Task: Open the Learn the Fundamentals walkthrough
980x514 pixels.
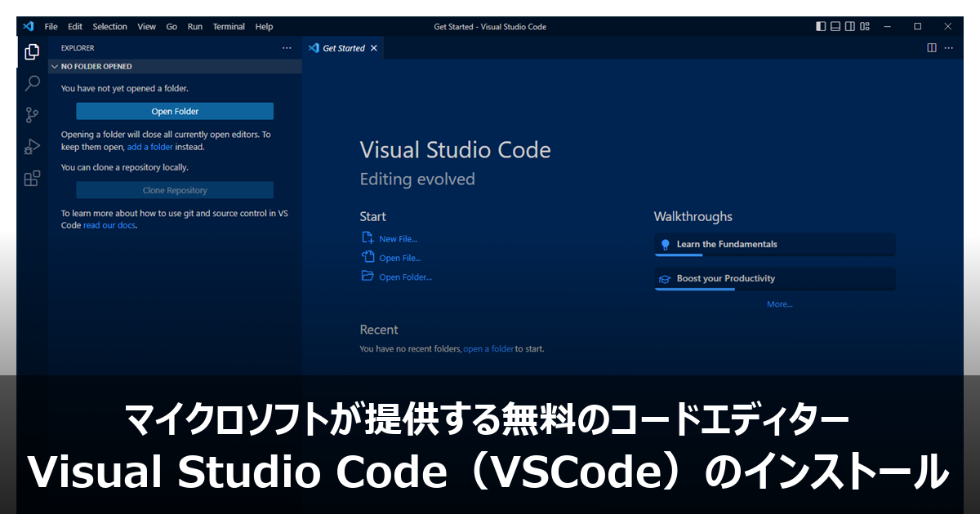Action: coord(775,245)
